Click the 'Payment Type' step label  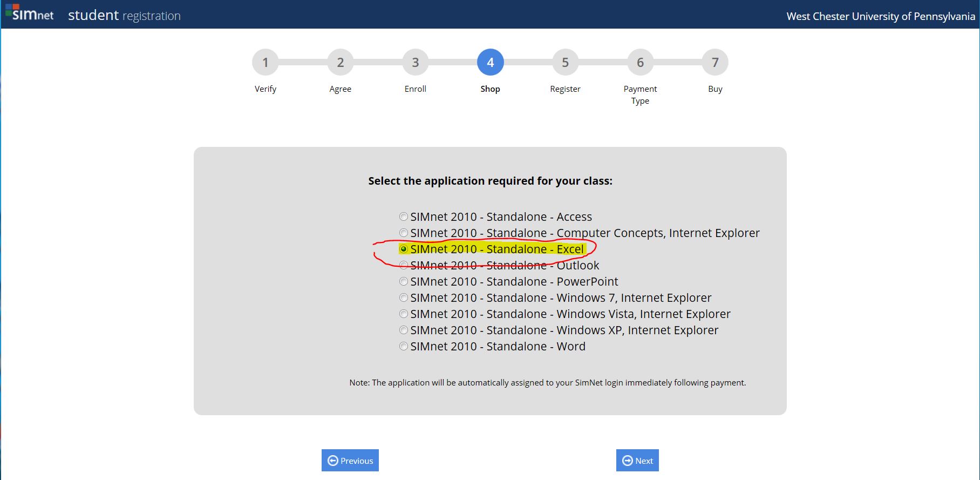[641, 94]
